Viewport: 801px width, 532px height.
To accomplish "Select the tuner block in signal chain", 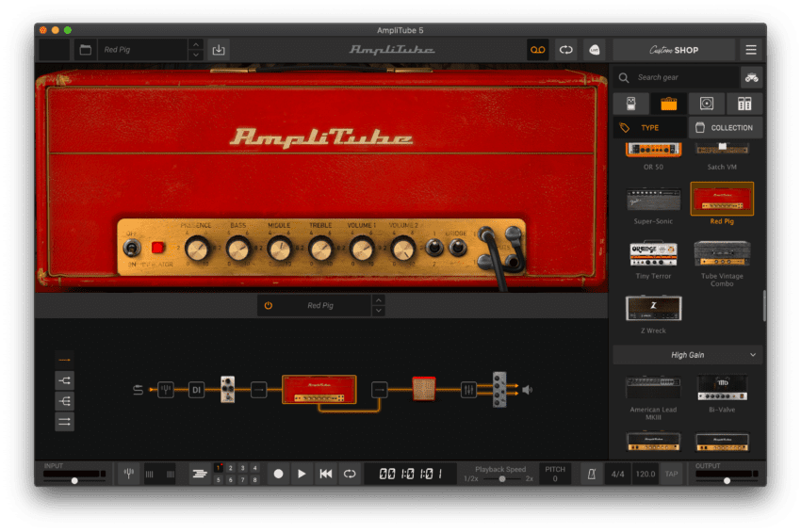I will click(166, 390).
